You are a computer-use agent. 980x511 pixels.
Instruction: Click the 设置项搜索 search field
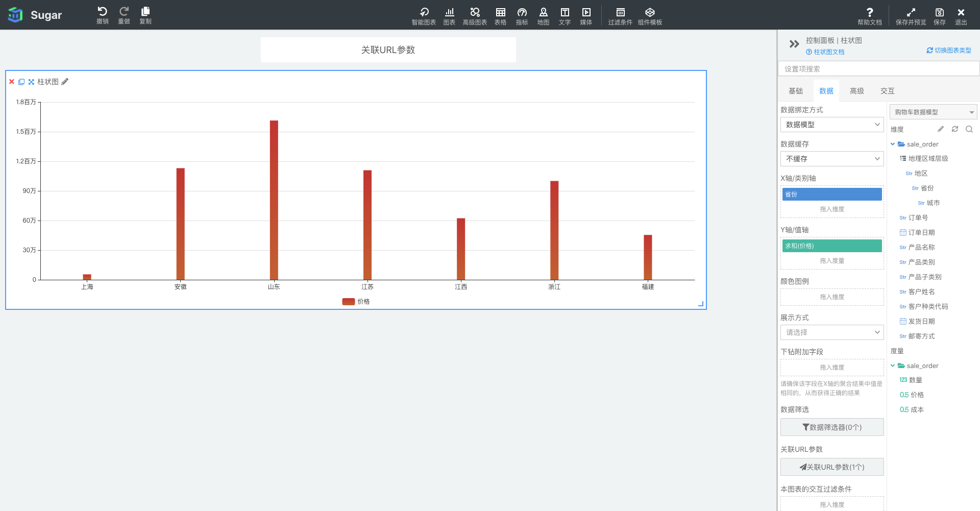878,69
